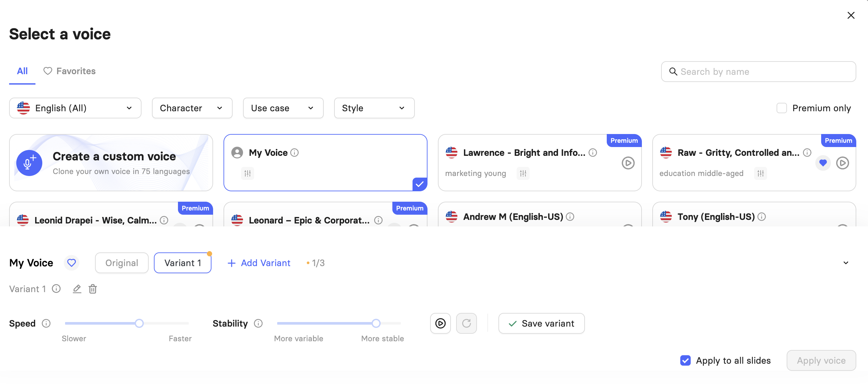Click the 'education middle-aged' tag text

(x=701, y=173)
